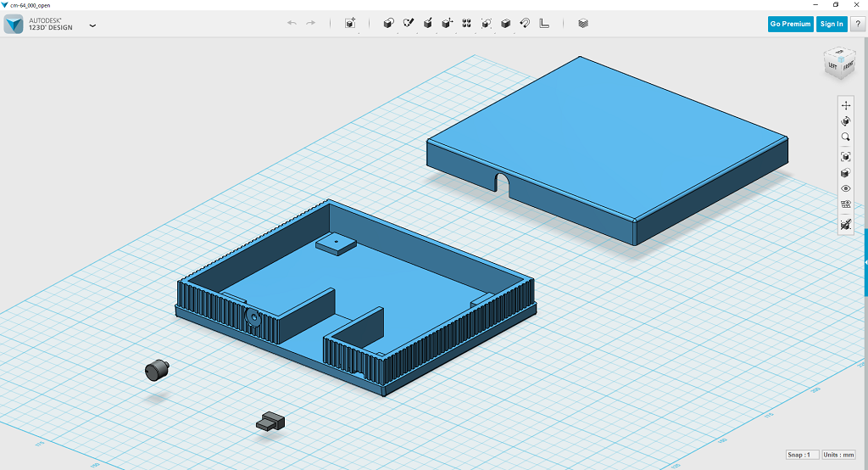868x470 pixels.
Task: Open the Transform tool in the toolbar
Action: tap(350, 24)
